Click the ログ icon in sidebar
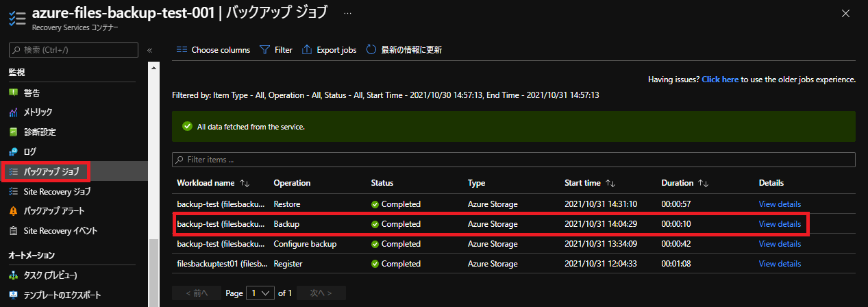Screen dimensions: 868x307 click(x=13, y=151)
